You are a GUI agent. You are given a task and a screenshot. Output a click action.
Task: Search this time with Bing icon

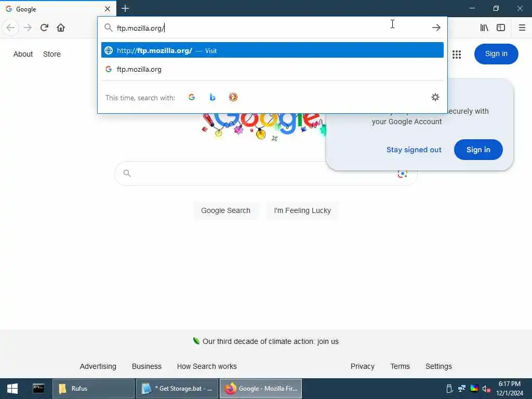point(212,97)
